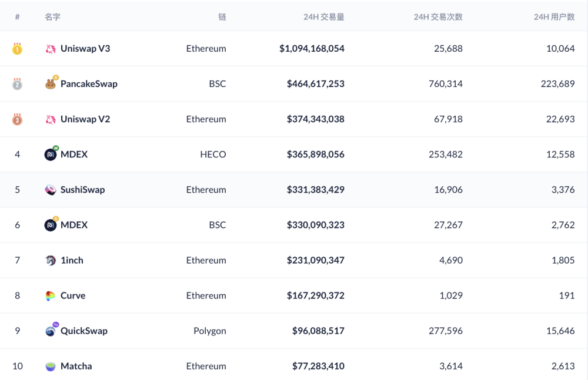Click the PancakeSwap bunny logo icon
588x380 pixels.
(x=51, y=84)
